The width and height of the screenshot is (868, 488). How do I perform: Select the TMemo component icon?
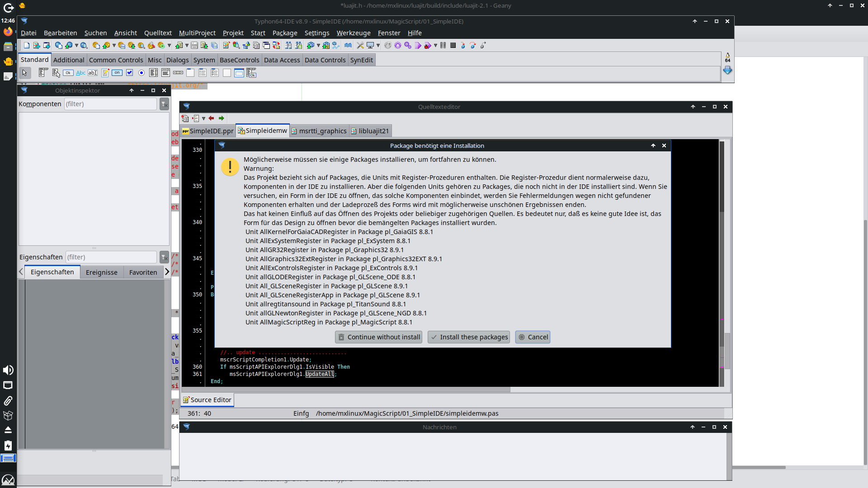105,73
